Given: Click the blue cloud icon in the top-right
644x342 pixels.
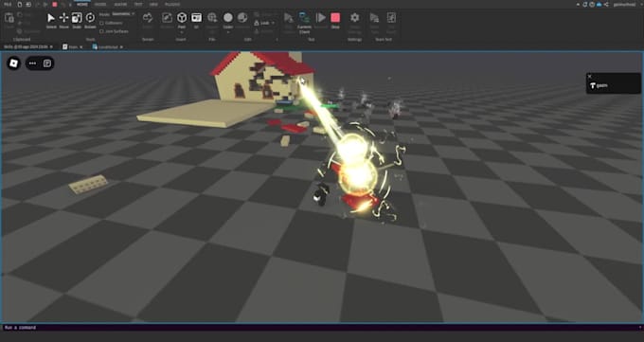Looking at the screenshot, I should coord(599,5).
